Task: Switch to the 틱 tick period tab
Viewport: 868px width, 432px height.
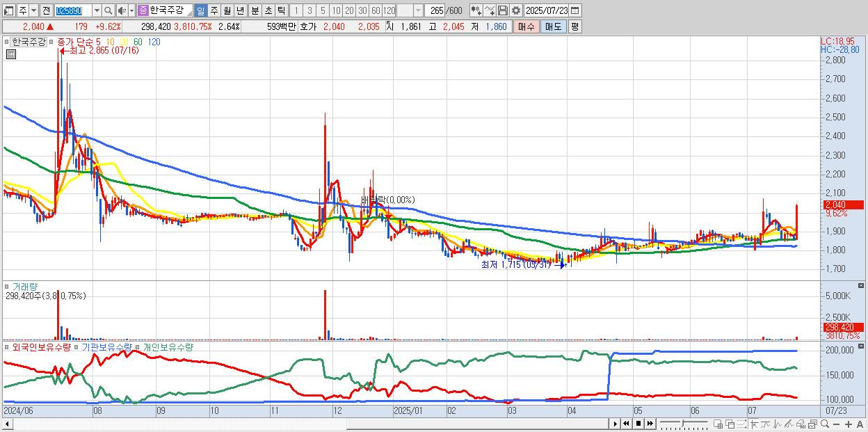Action: 281,10
